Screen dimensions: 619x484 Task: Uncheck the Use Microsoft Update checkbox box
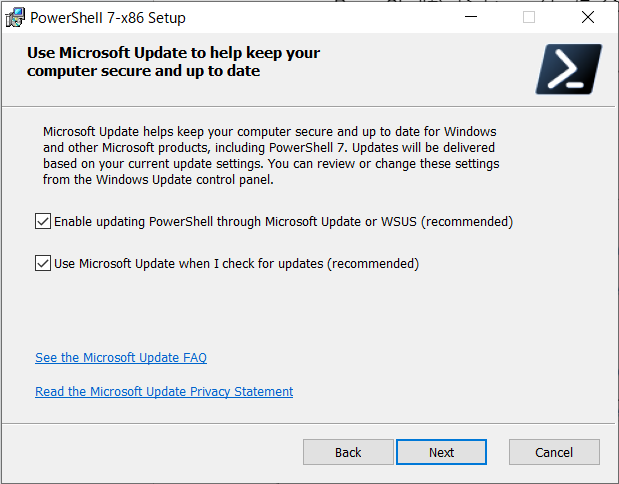coord(43,263)
